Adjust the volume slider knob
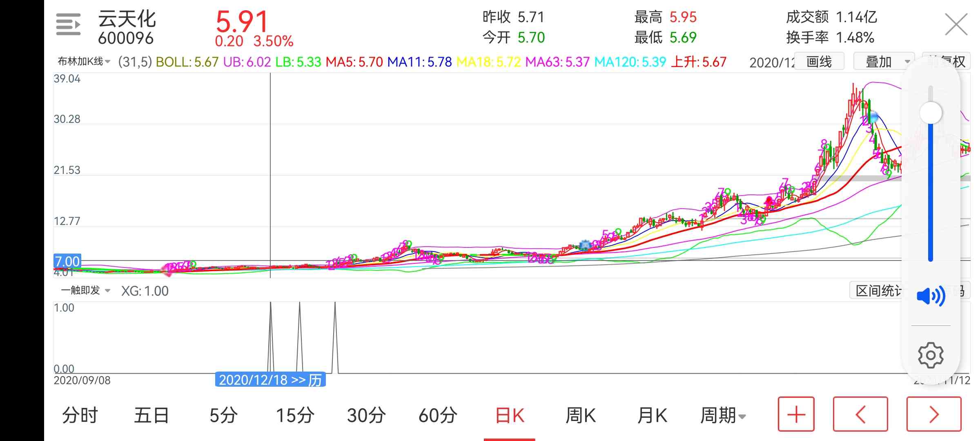980x441 pixels. pyautogui.click(x=931, y=113)
